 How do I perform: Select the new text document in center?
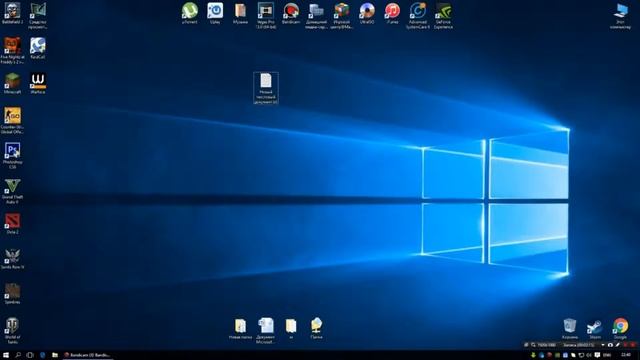pos(266,88)
